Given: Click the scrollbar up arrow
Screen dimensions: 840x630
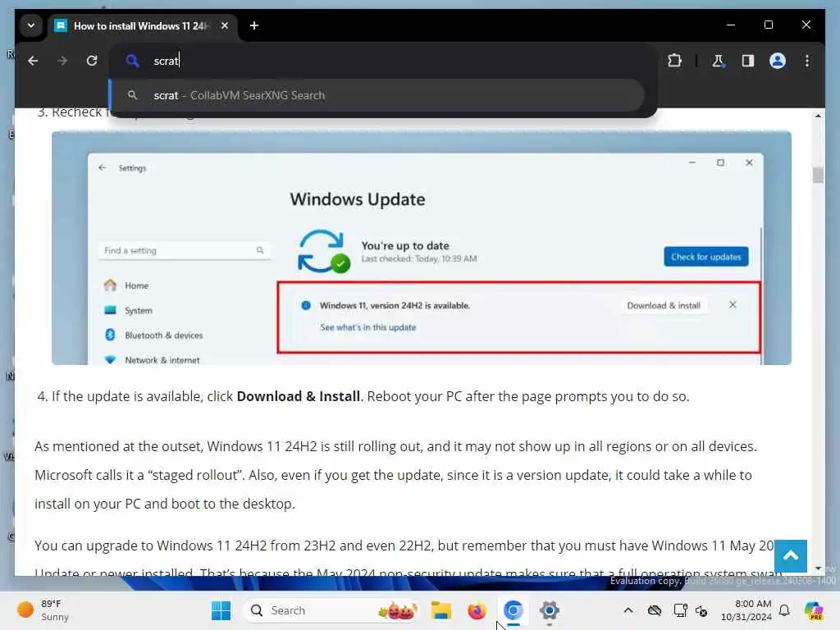Looking at the screenshot, I should (x=818, y=116).
